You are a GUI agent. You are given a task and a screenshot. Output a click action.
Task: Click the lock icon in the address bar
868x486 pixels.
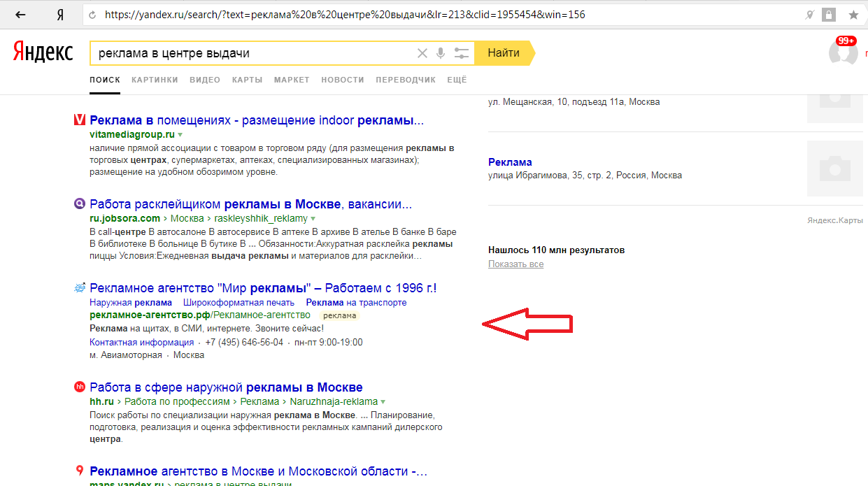click(x=829, y=15)
